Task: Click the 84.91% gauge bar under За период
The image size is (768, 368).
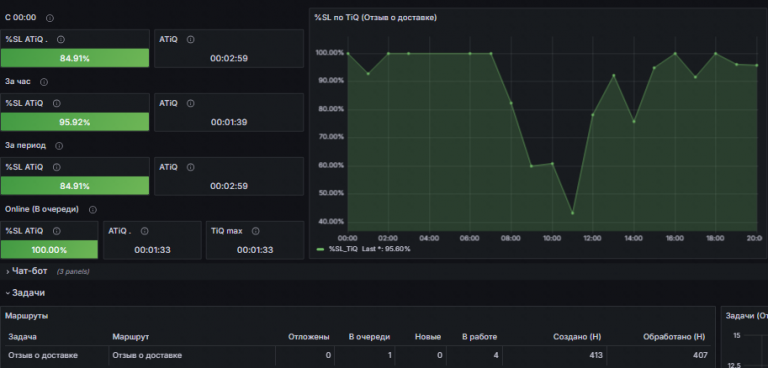Action: pyautogui.click(x=75, y=186)
